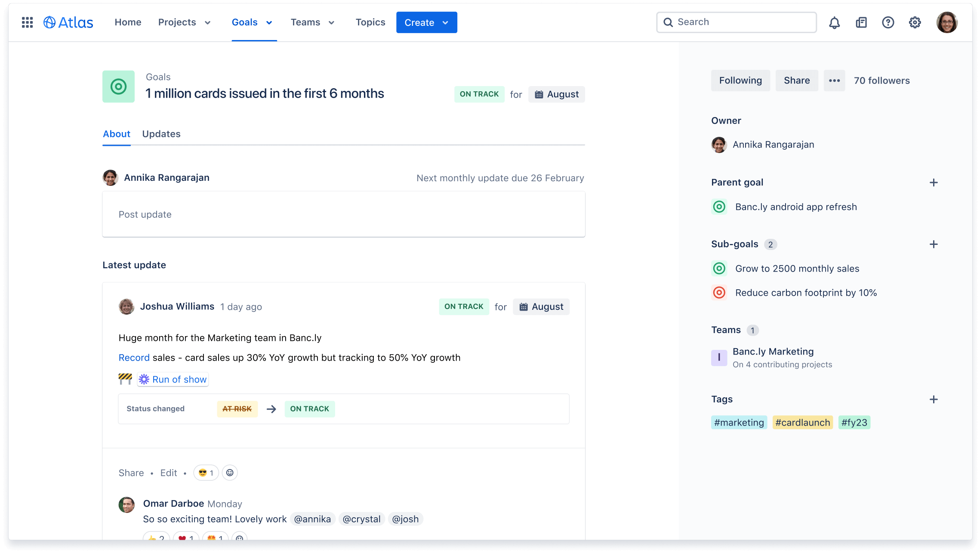Expand the Sub-goals section with plus button
980x553 pixels.
coord(934,244)
